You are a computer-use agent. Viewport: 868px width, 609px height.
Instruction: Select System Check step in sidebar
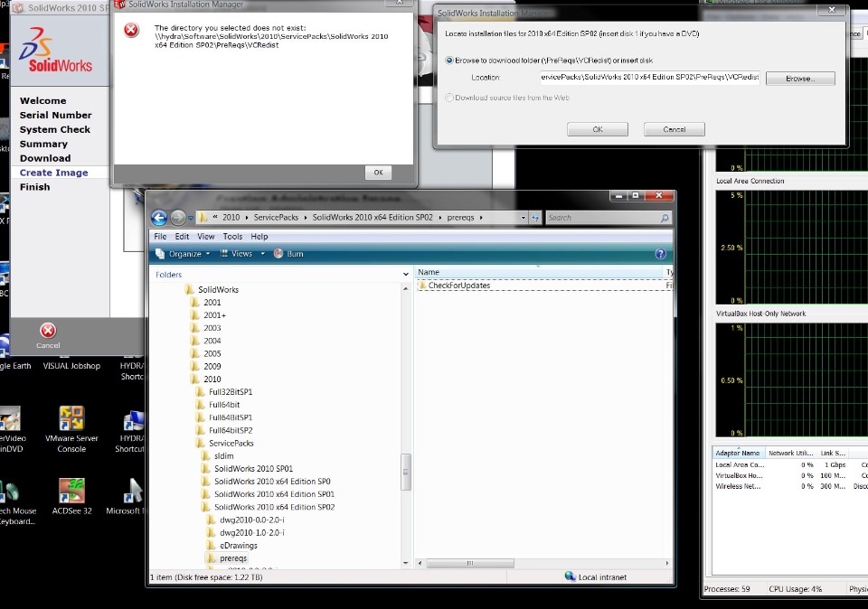click(55, 129)
